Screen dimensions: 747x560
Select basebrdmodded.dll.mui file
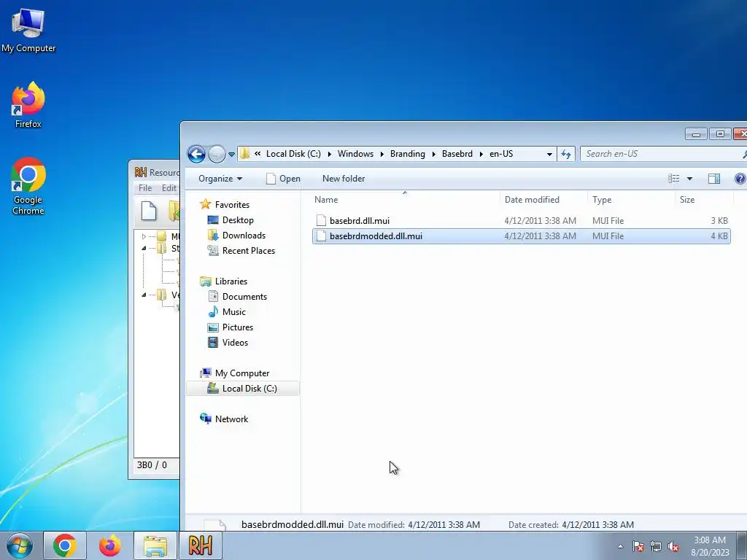click(x=521, y=236)
